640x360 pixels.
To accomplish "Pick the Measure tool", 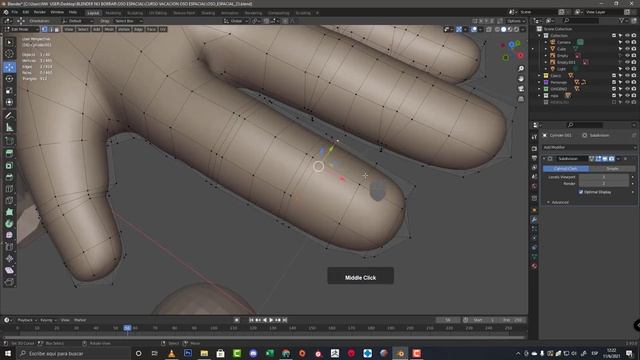I will click(9, 128).
